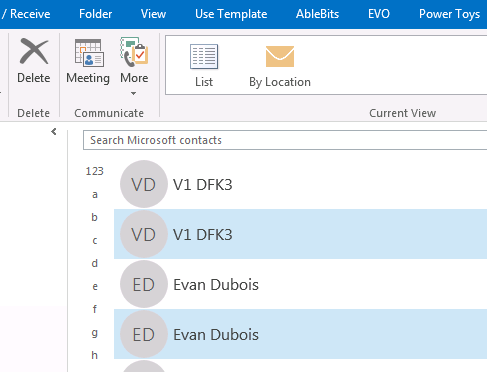Click ED avatar of unhighlighted Evan Dubois
487x372 pixels.
[x=144, y=284]
